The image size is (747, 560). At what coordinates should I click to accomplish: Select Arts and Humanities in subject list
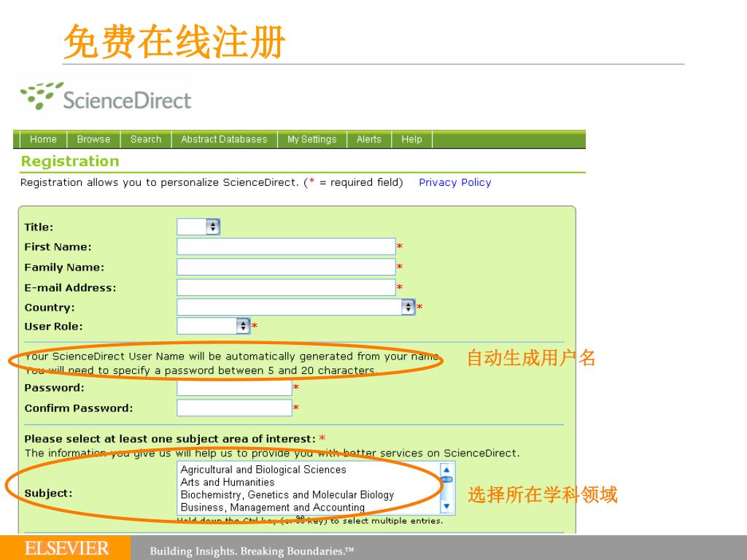point(228,482)
